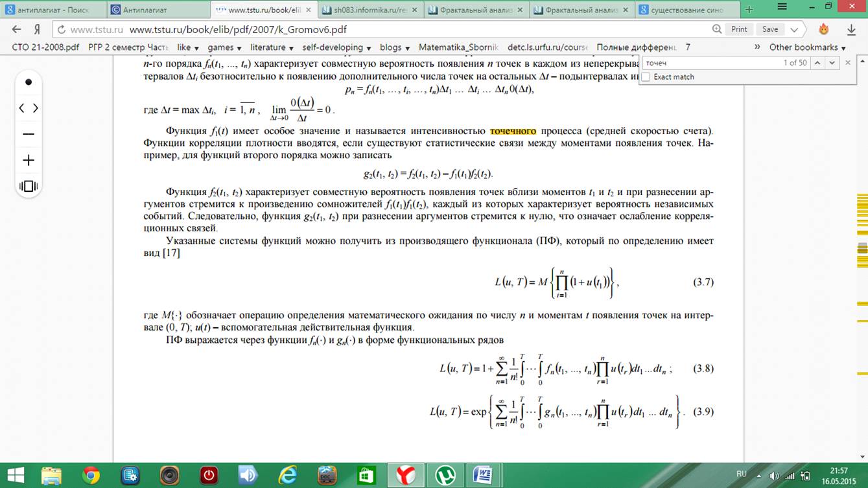Image resolution: width=868 pixels, height=488 pixels.
Task: Click the taskbar clock showing 21:57
Action: coord(838,475)
